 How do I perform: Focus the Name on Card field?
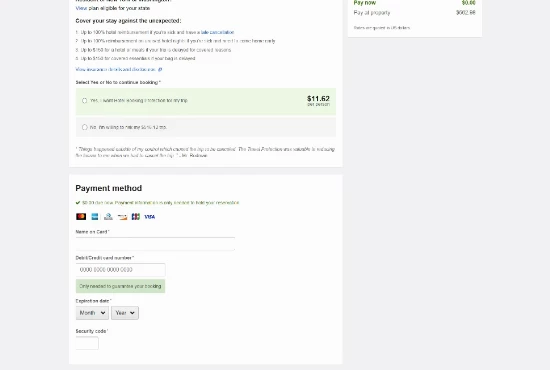155,244
